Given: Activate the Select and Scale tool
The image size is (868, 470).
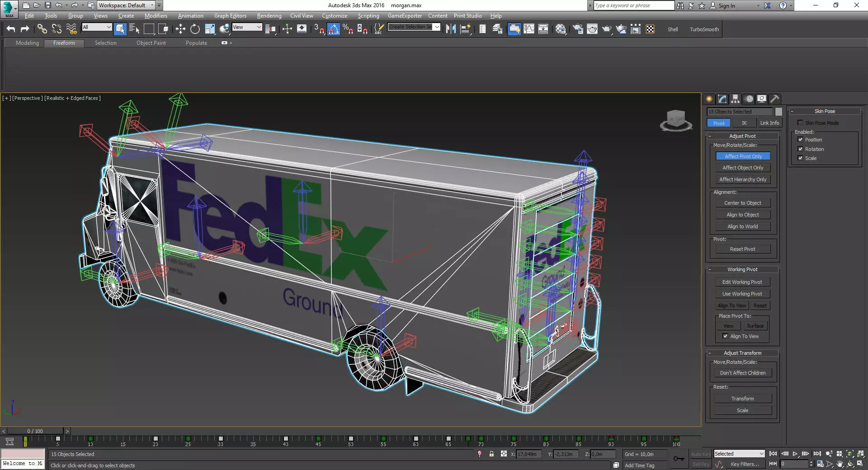Looking at the screenshot, I should [210, 29].
